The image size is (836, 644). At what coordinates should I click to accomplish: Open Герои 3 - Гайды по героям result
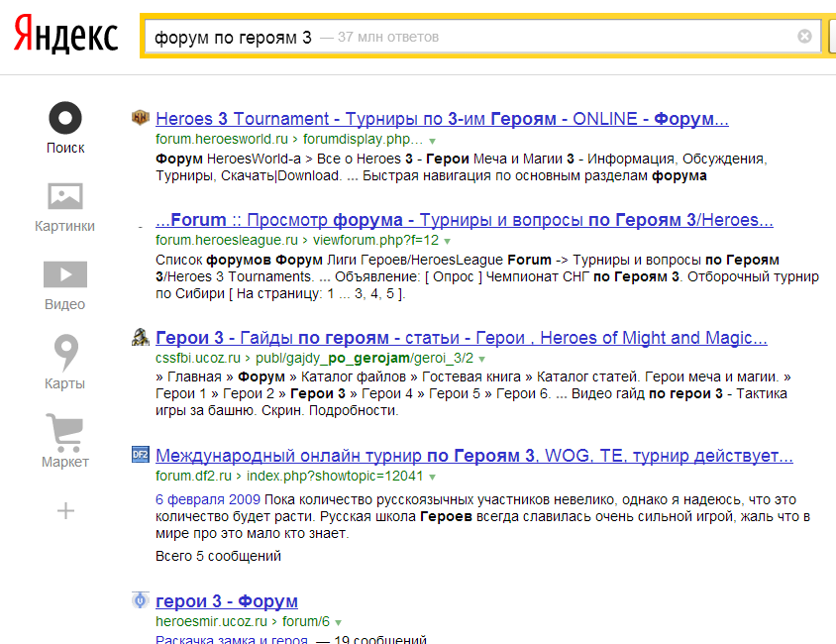pos(462,338)
